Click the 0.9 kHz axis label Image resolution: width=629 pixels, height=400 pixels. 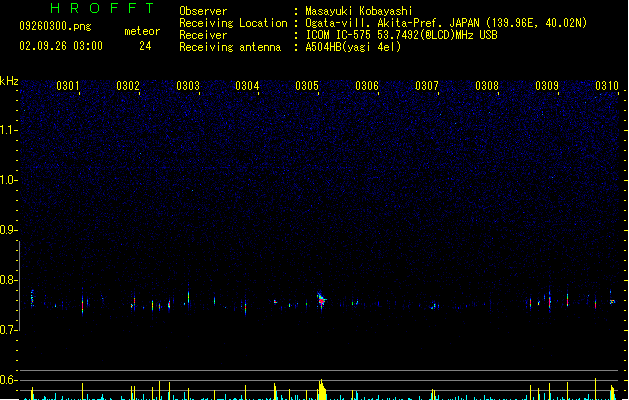(9, 230)
